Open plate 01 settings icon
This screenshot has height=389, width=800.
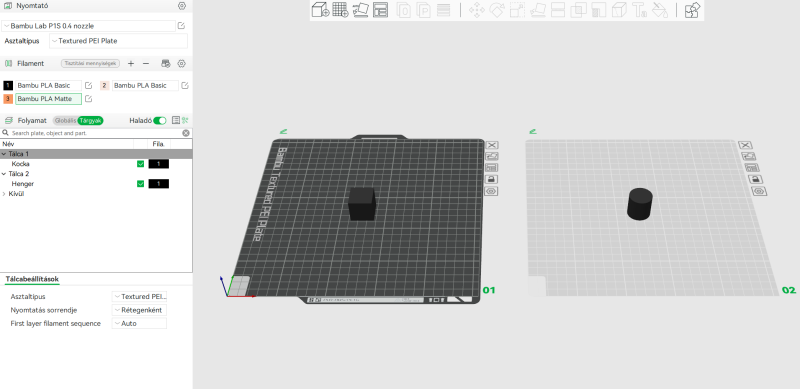point(492,191)
